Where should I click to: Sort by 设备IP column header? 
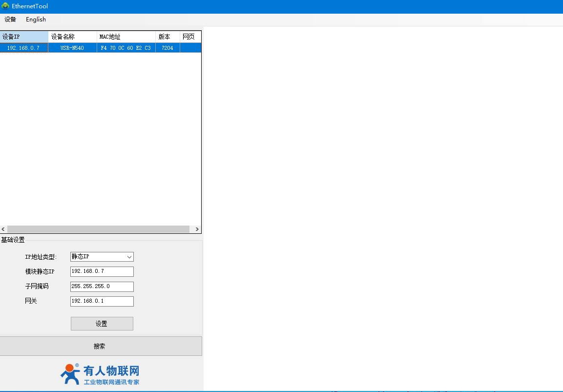pyautogui.click(x=24, y=37)
